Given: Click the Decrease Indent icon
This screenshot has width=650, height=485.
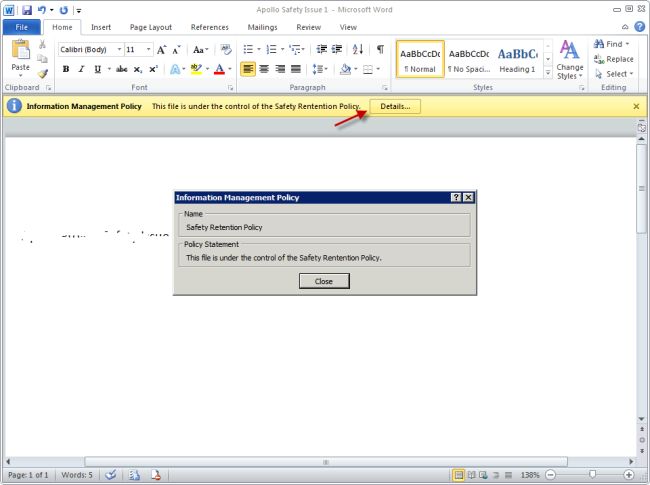Looking at the screenshot, I should [x=322, y=49].
